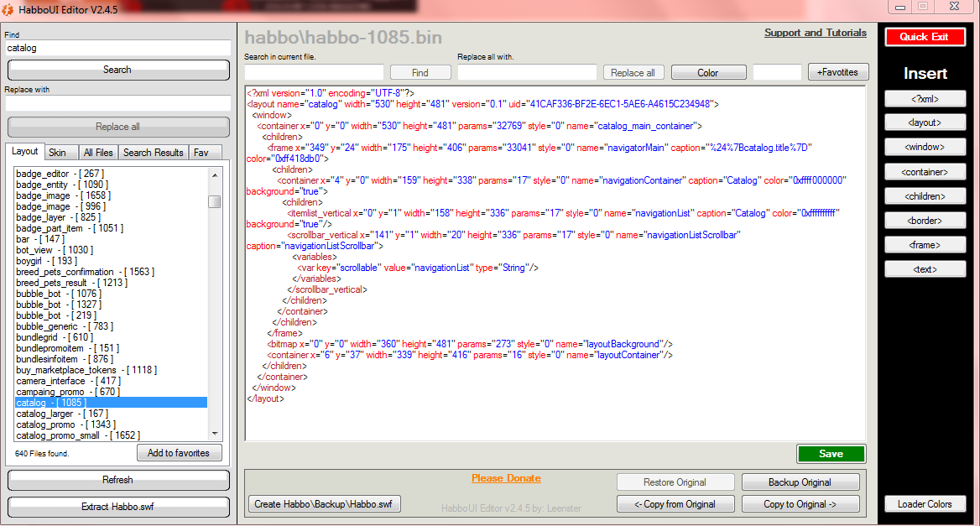Click the HabboUI Editor app icon
The image size is (980, 526).
point(8,9)
